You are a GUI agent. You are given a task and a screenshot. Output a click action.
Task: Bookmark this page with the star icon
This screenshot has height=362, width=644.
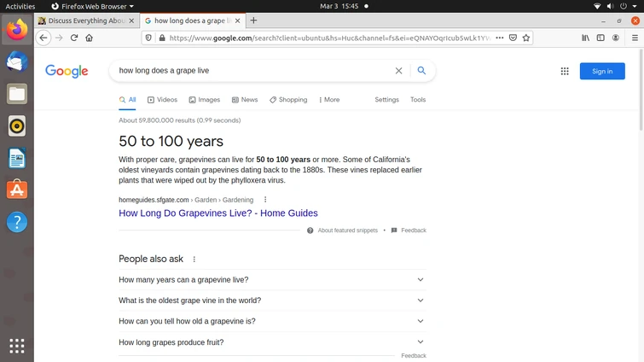click(x=526, y=38)
